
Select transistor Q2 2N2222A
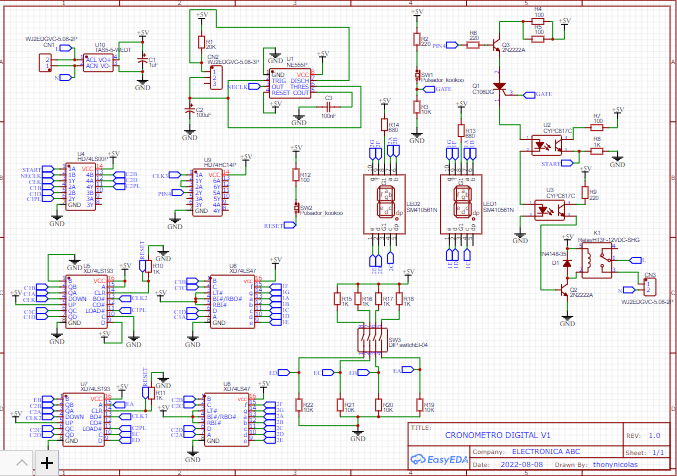coord(564,289)
